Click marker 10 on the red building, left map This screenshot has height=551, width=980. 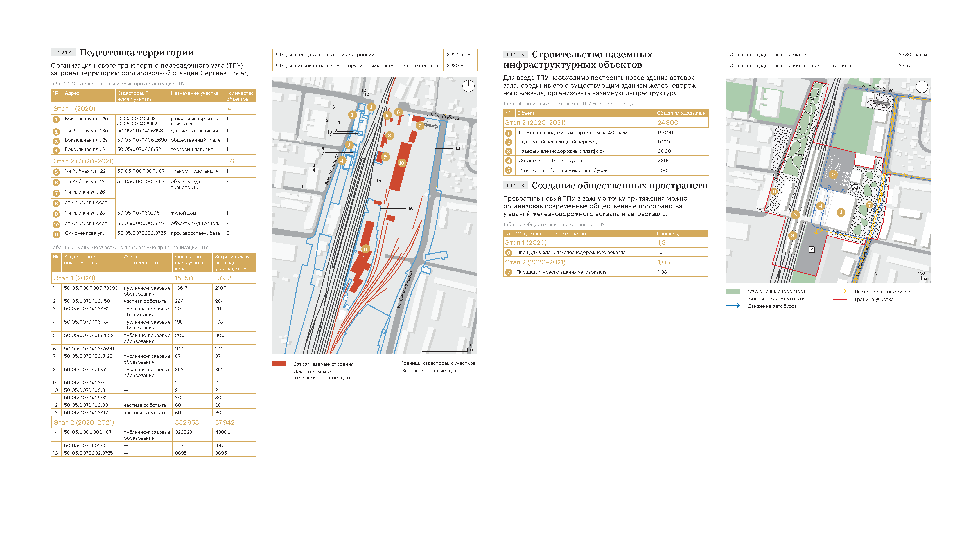point(401,163)
